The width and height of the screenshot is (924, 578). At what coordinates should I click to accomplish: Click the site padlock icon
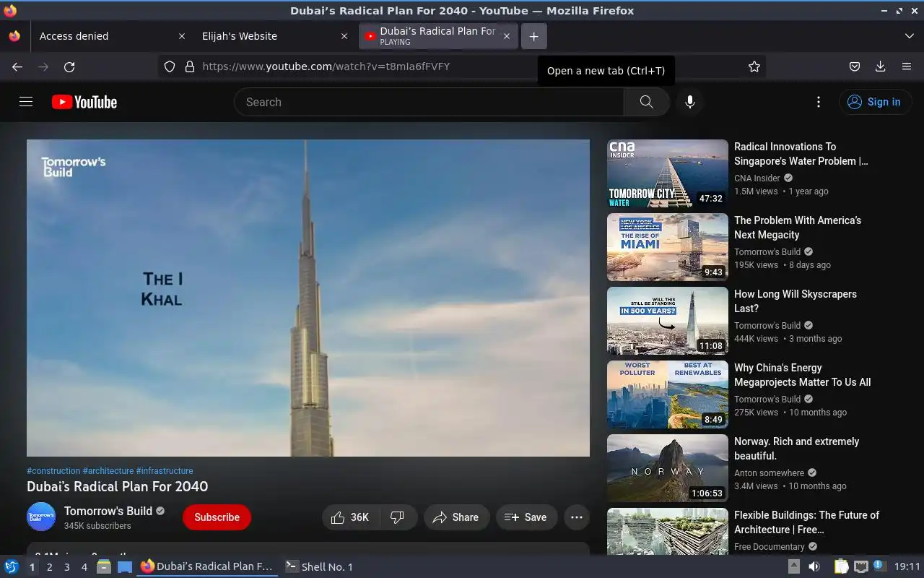190,66
